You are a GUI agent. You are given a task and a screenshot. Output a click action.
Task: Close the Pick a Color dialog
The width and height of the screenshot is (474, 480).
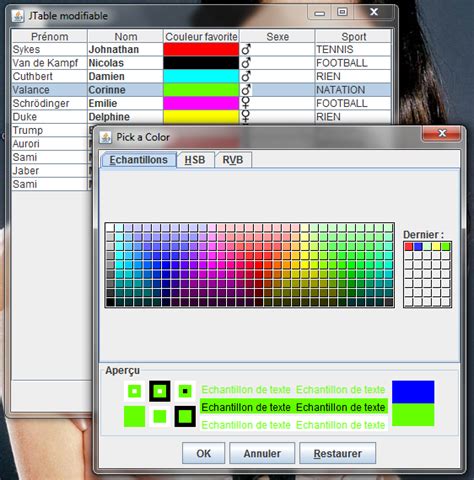[x=442, y=133]
